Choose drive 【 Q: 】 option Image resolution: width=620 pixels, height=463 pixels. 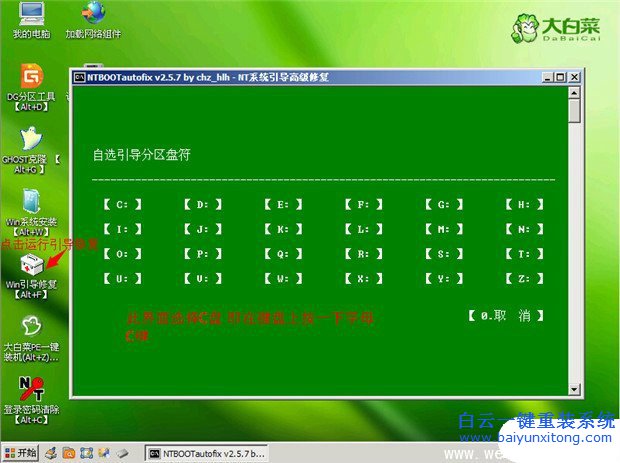click(x=283, y=254)
